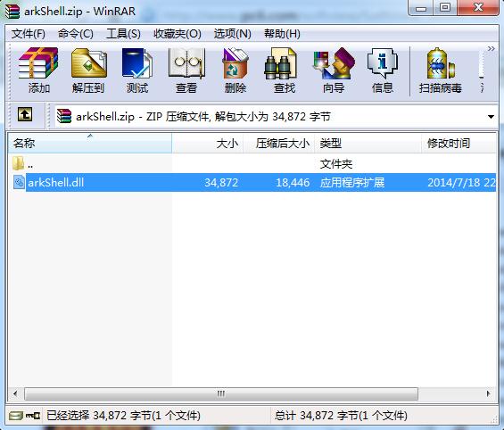Open the 查看 (View) tool
The image size is (504, 430).
click(x=186, y=70)
